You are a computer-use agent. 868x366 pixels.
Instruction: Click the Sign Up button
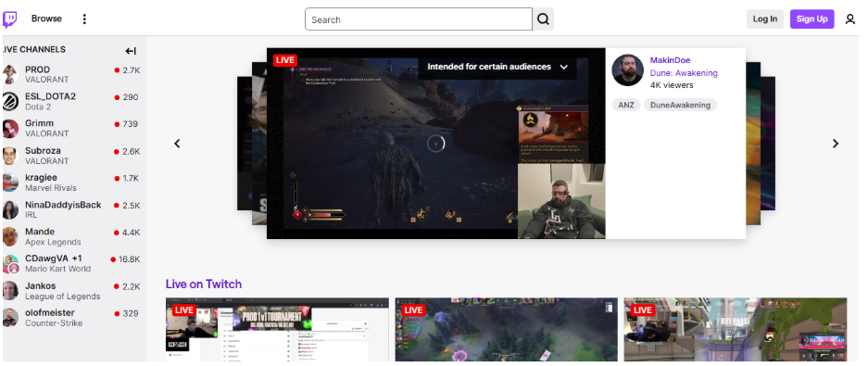tap(811, 19)
